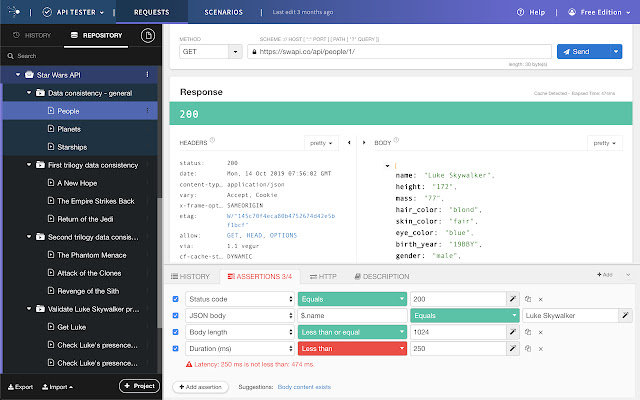Image resolution: width=640 pixels, height=400 pixels.
Task: Toggle the JSON body assertion checkbox
Action: tap(177, 315)
